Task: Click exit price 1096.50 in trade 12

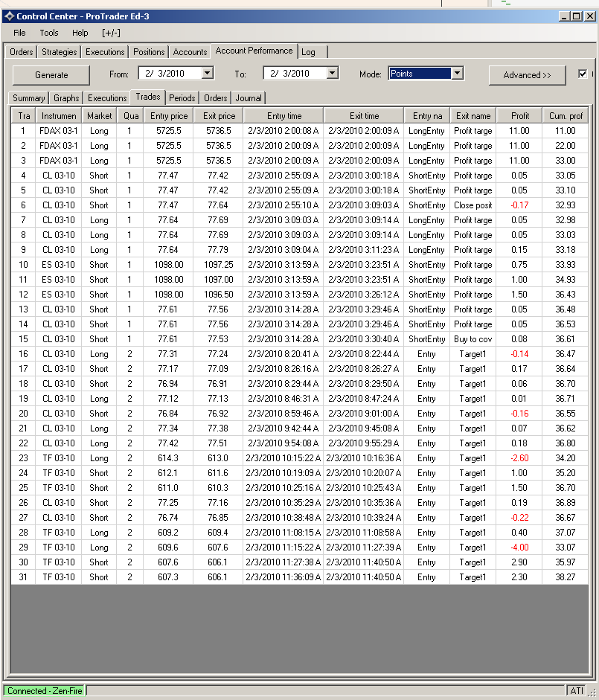Action: (219, 295)
